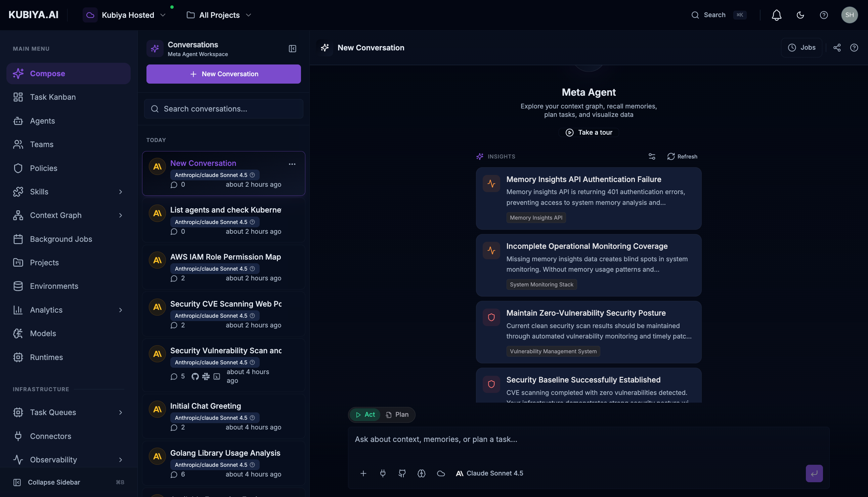868x497 pixels.
Task: Switch to Plan mode
Action: tap(397, 414)
